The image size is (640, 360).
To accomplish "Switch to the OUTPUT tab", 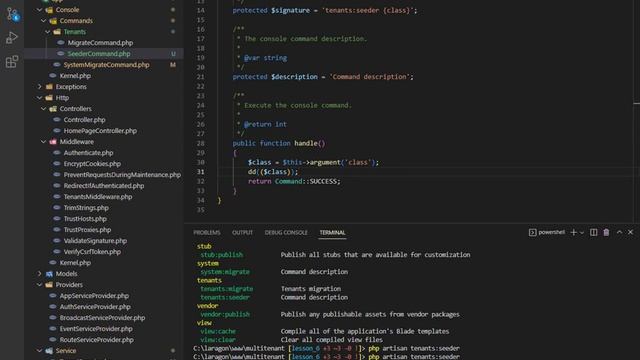I will pyautogui.click(x=242, y=233).
